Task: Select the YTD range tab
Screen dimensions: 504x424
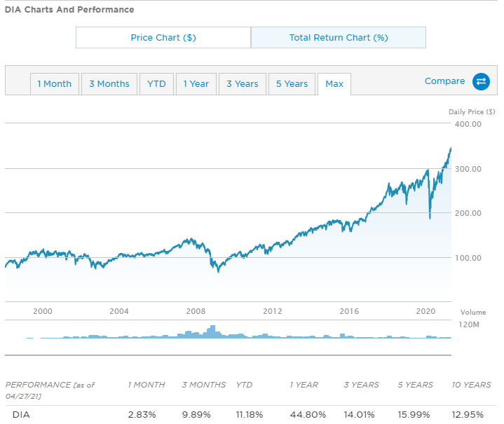Action: pyautogui.click(x=156, y=84)
